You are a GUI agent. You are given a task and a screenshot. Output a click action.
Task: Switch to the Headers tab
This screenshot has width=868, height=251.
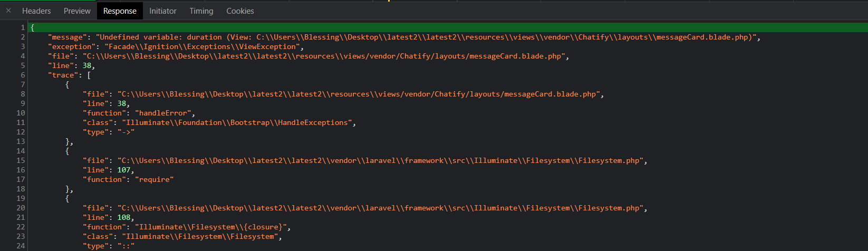click(x=36, y=11)
